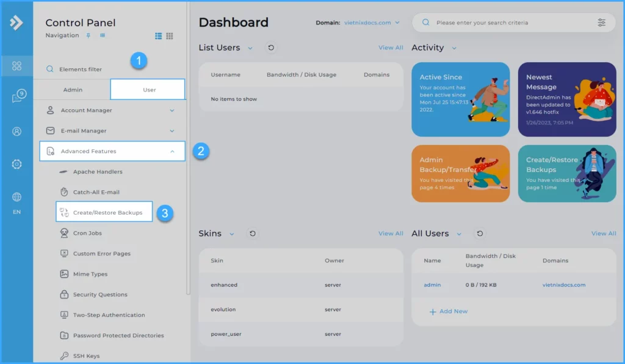Switch to the User tab

pos(148,90)
